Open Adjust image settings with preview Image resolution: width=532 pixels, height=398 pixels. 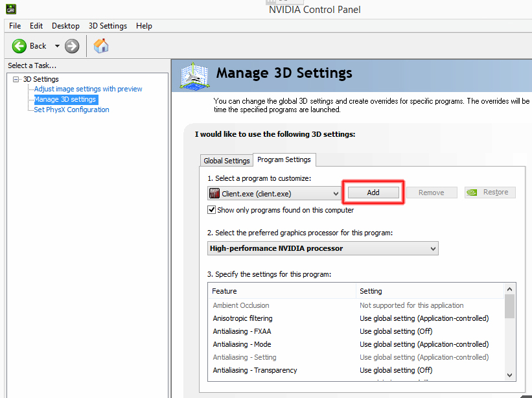pos(88,89)
